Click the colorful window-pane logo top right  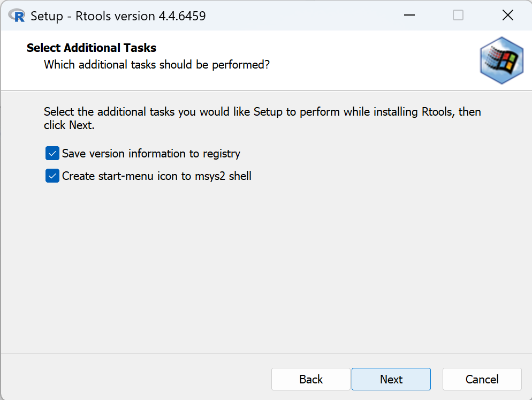(x=501, y=60)
